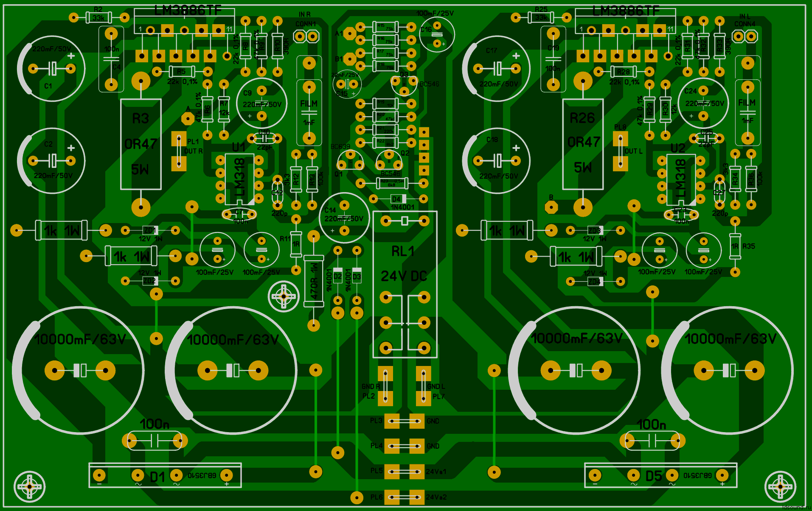Click the C18 capacitor label

coord(492,140)
